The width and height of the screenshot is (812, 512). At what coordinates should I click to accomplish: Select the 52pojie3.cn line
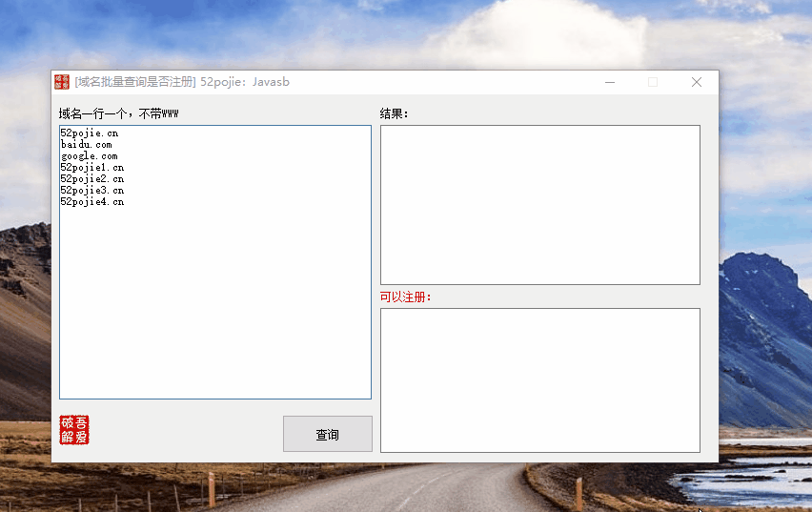[x=92, y=190]
